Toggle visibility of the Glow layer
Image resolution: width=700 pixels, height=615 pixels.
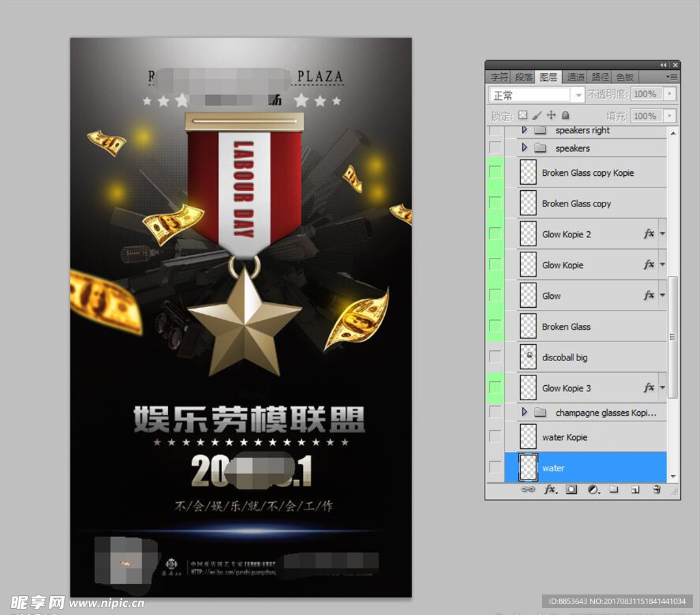[x=495, y=294]
